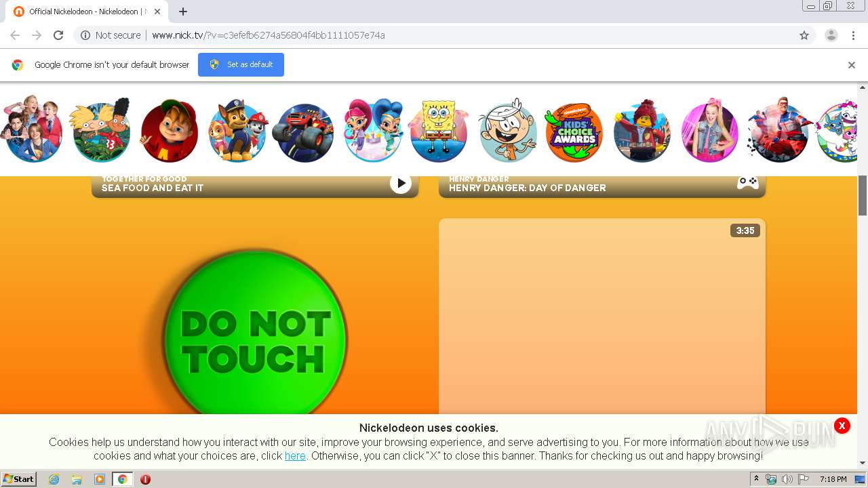Set Chrome as default browser

(x=241, y=64)
